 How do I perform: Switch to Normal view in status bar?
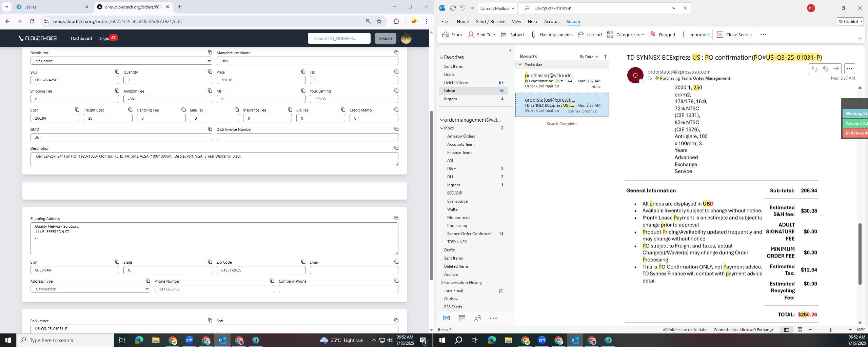[x=787, y=330]
